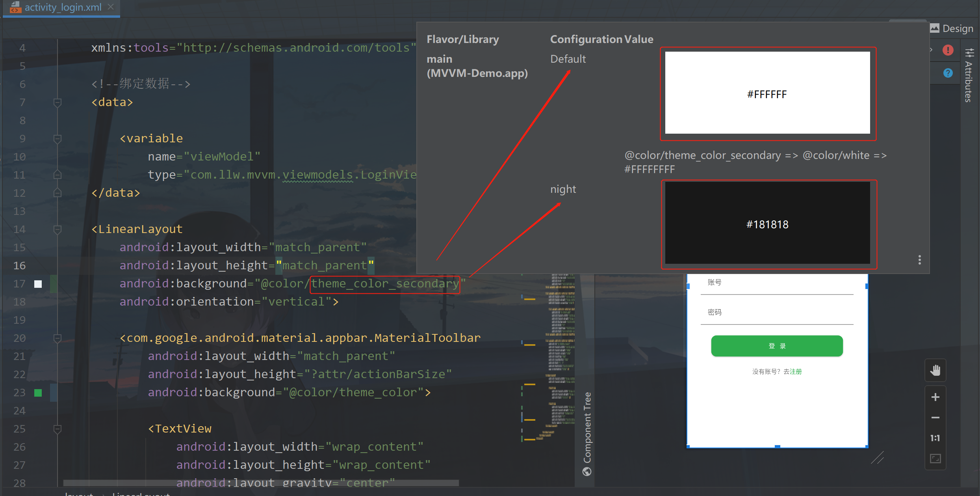Click the @color/white resolution text in popup
This screenshot has height=496, width=980.
coord(836,155)
